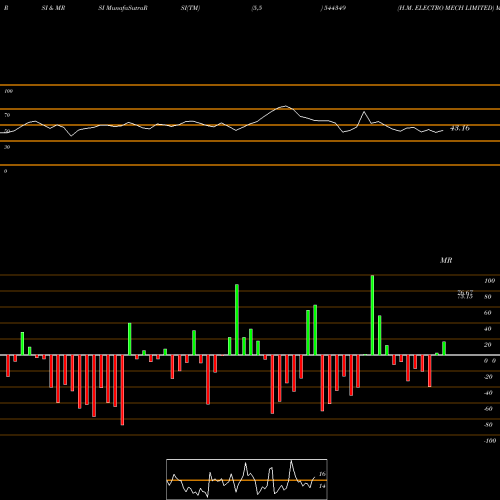
Task: Click the '544349' stock code text
Action: (x=334, y=8)
